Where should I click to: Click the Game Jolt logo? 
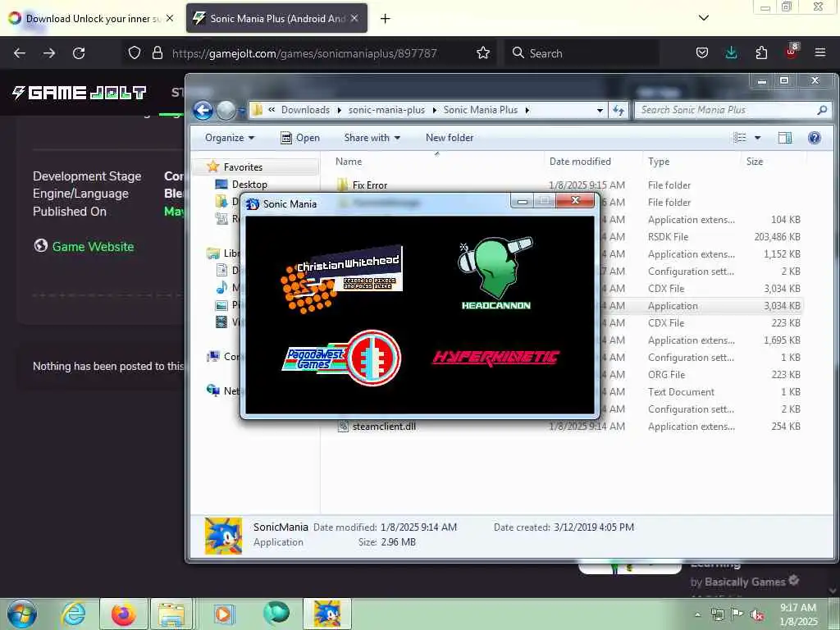click(x=80, y=93)
